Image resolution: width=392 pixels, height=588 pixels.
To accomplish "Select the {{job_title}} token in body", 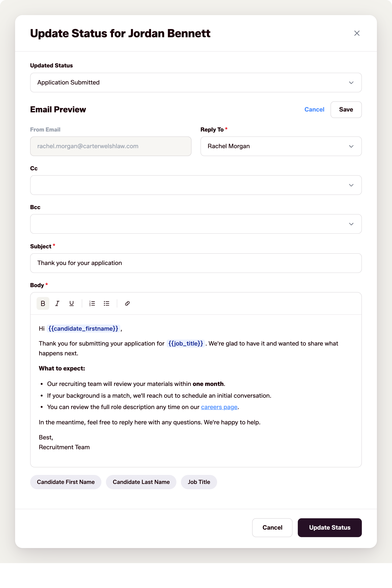I will [x=185, y=344].
